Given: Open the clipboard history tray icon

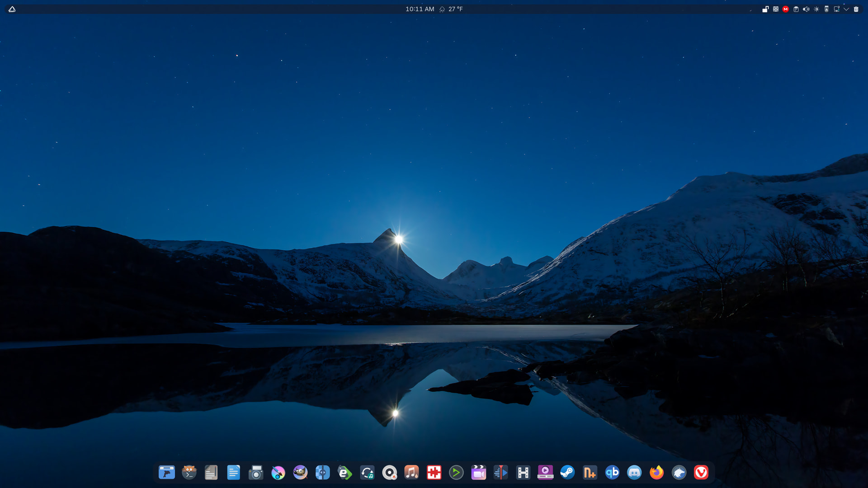Looking at the screenshot, I should tap(796, 9).
